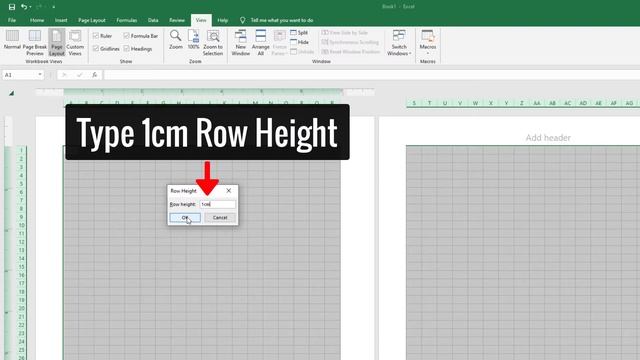
Task: Select row header 5
Action: click(x=22, y=184)
